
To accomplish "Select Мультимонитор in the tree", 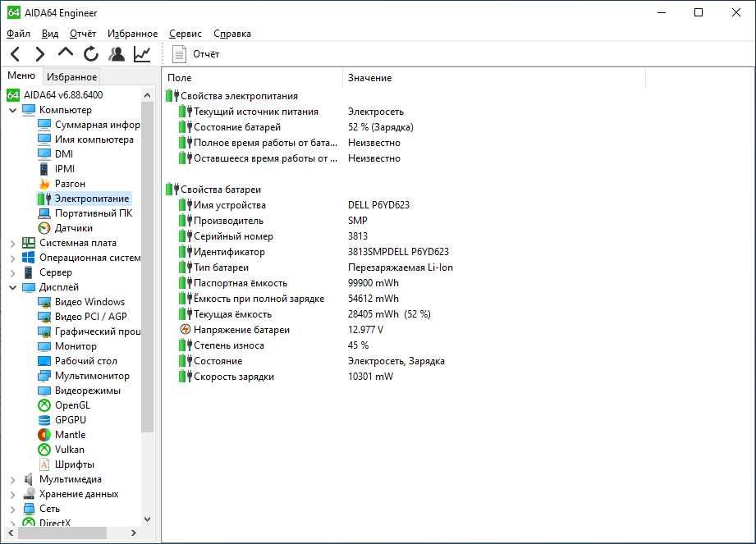I will click(x=92, y=377).
